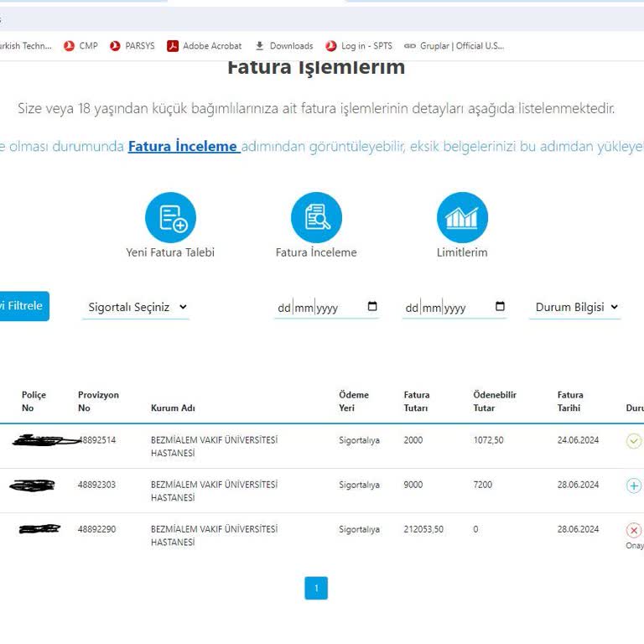Screen dimensions: 644x644
Task: Click invoice amount 212053,50
Action: [423, 529]
